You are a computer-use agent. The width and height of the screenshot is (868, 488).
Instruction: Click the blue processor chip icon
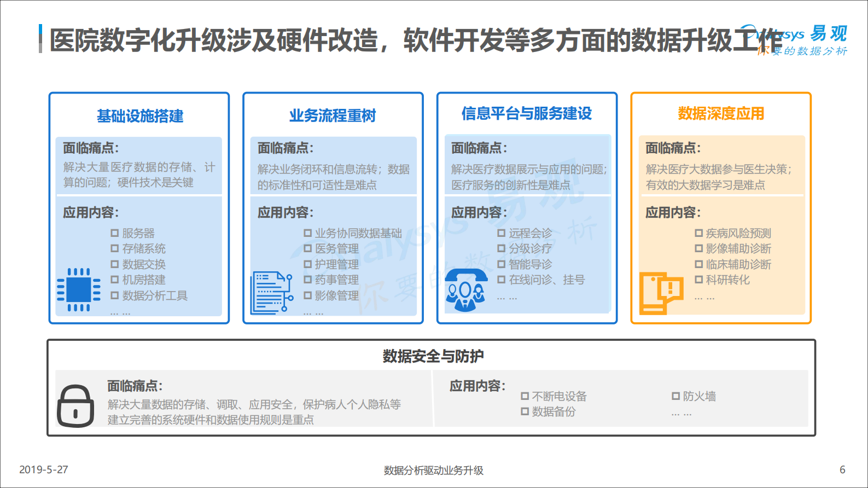pos(79,289)
